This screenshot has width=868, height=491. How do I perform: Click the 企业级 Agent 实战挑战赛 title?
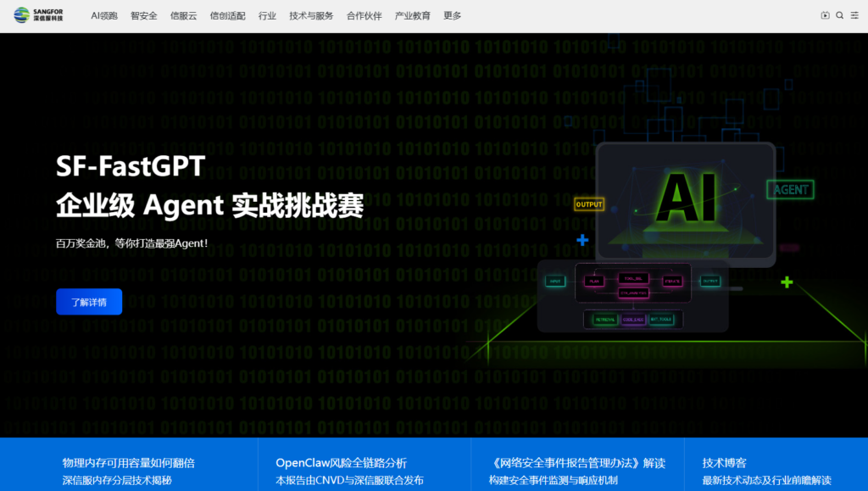210,205
